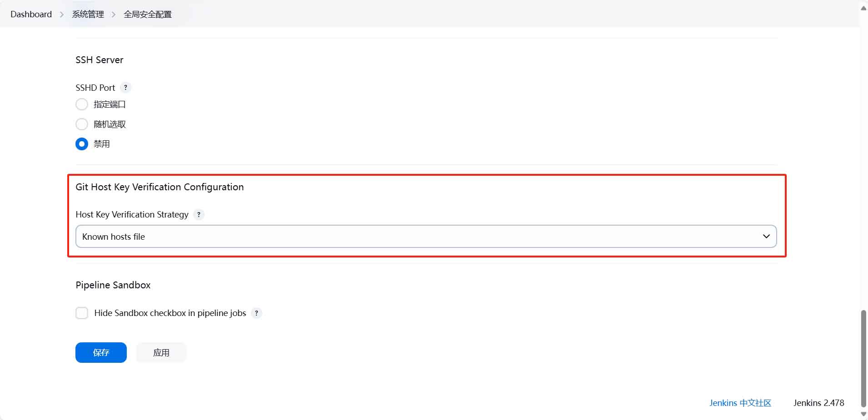This screenshot has height=420, width=868.
Task: Expand chevron after Dashboard breadcrumb
Action: pos(62,15)
